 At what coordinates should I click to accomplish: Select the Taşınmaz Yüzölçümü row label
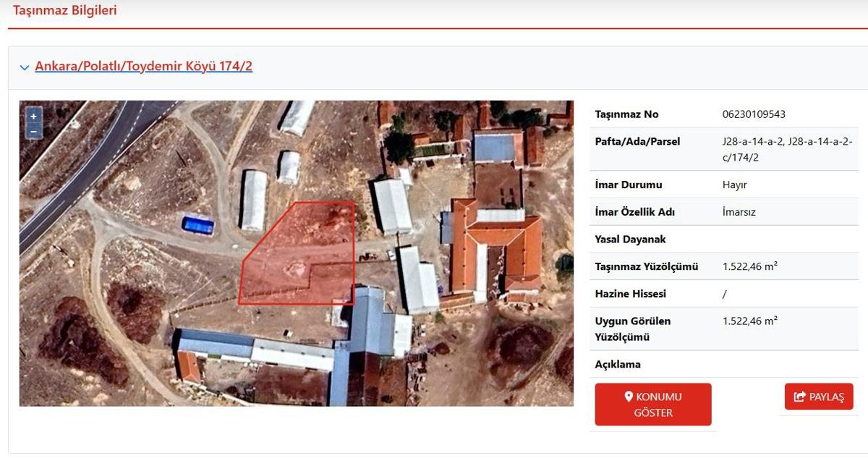[x=646, y=266]
